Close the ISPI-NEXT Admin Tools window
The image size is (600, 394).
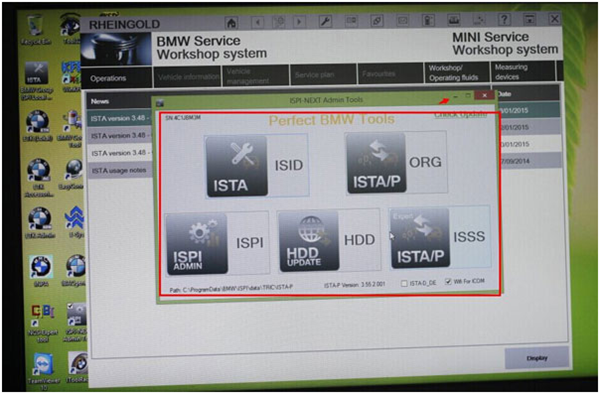(484, 95)
